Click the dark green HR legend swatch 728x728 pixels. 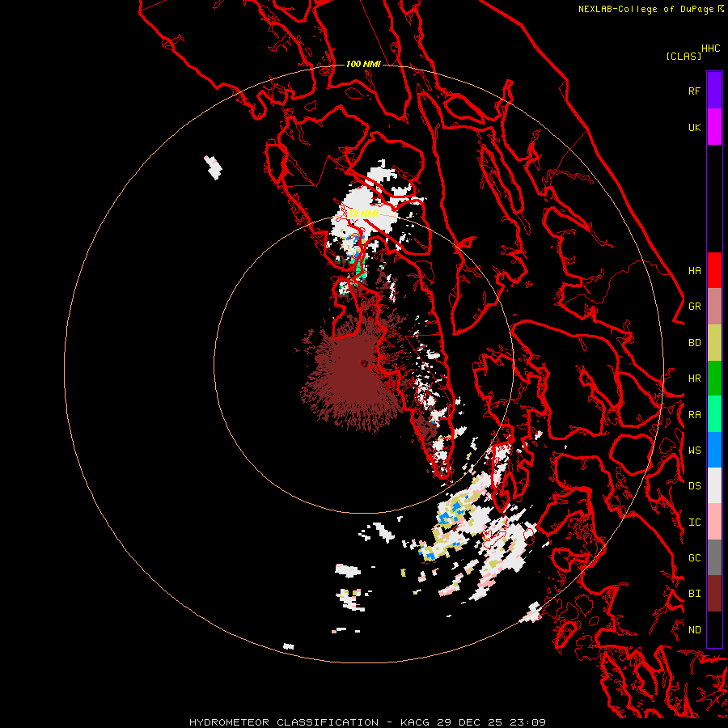point(714,379)
